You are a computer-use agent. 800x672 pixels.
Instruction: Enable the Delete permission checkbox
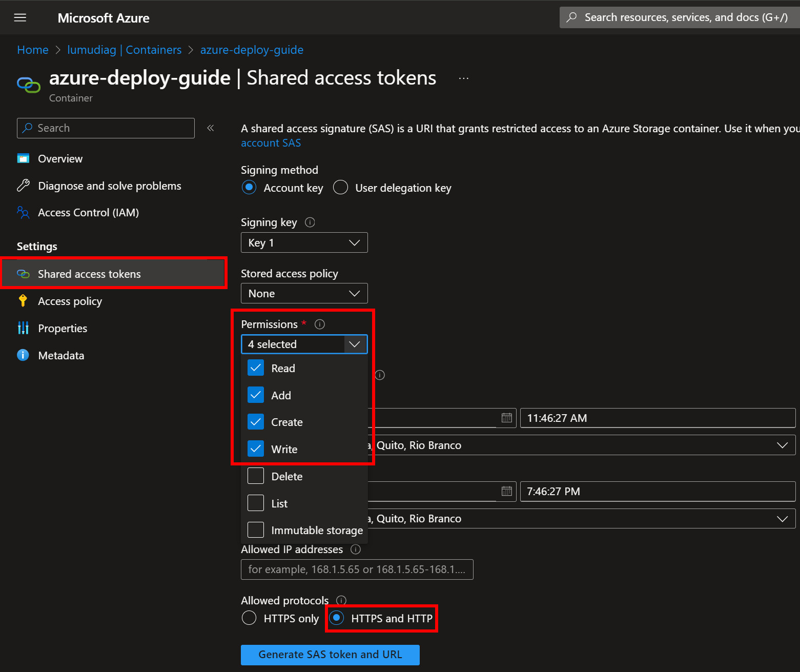point(256,476)
